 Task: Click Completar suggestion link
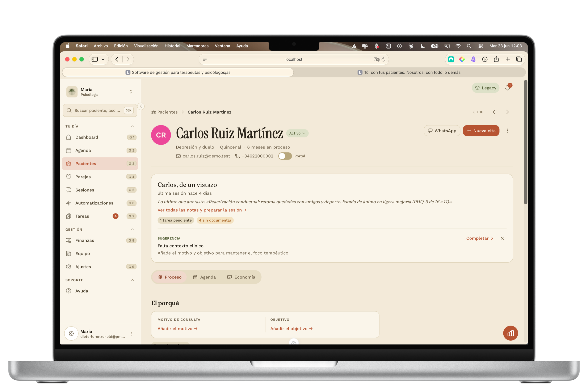[480, 238]
